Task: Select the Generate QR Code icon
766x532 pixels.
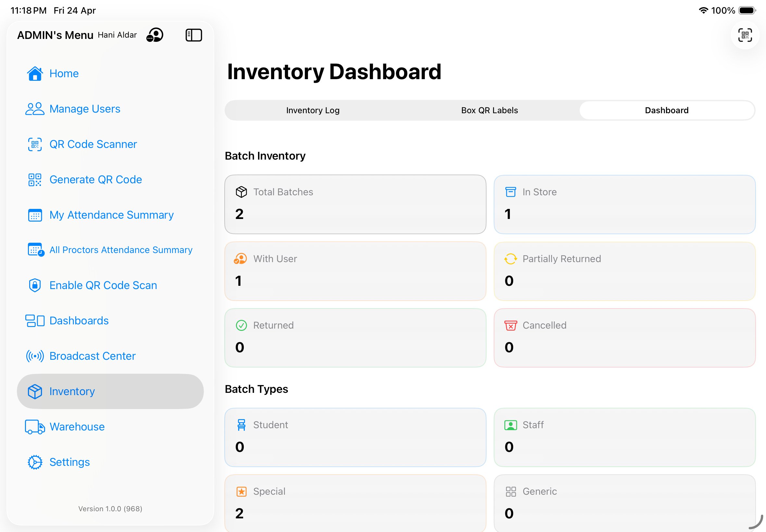Action: pos(35,179)
